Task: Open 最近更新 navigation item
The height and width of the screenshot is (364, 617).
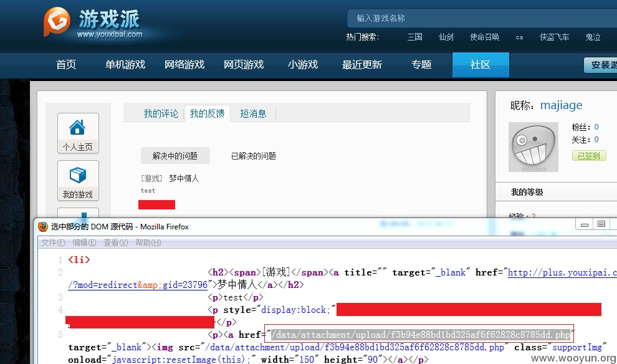Action: [362, 65]
